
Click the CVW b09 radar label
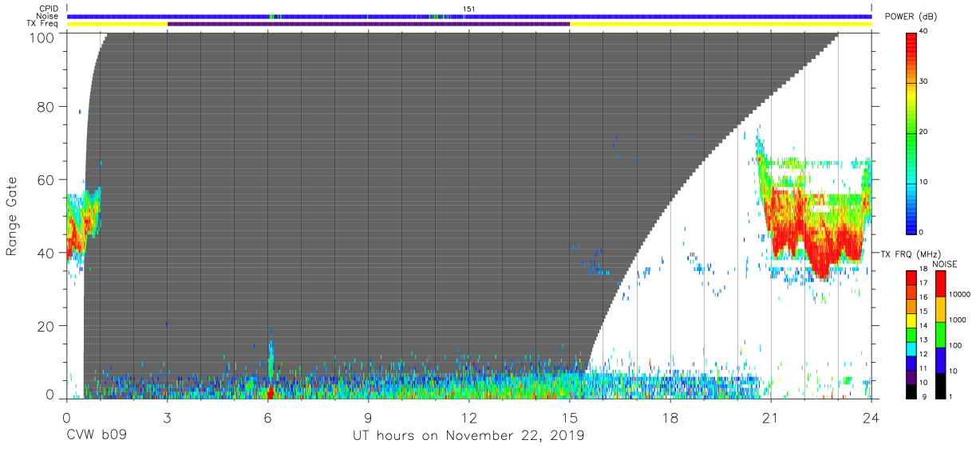97,436
